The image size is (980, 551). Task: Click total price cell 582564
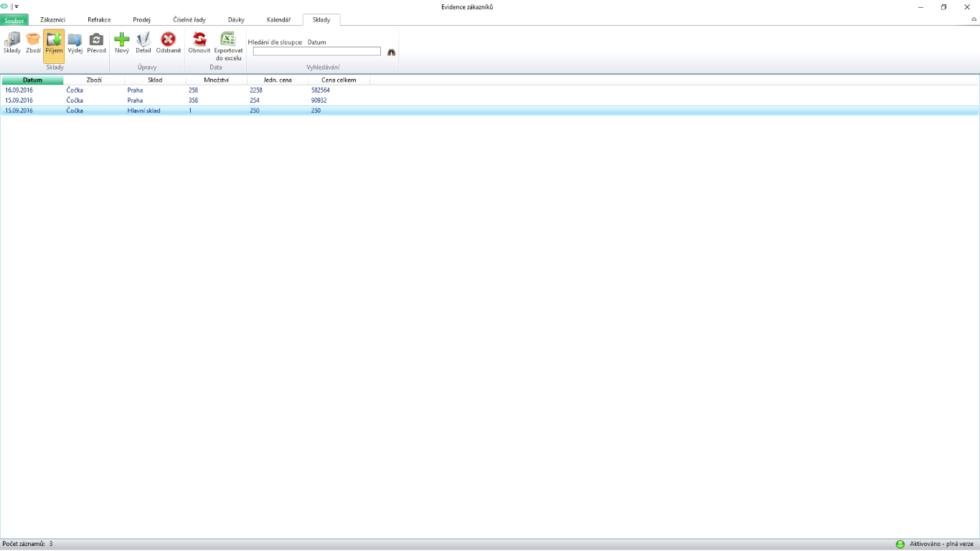click(x=321, y=90)
